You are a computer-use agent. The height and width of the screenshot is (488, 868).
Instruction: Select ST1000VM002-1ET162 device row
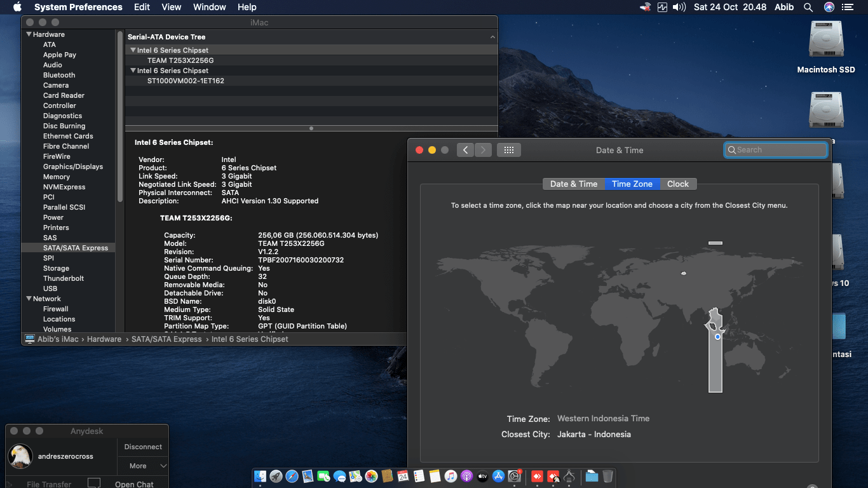311,81
